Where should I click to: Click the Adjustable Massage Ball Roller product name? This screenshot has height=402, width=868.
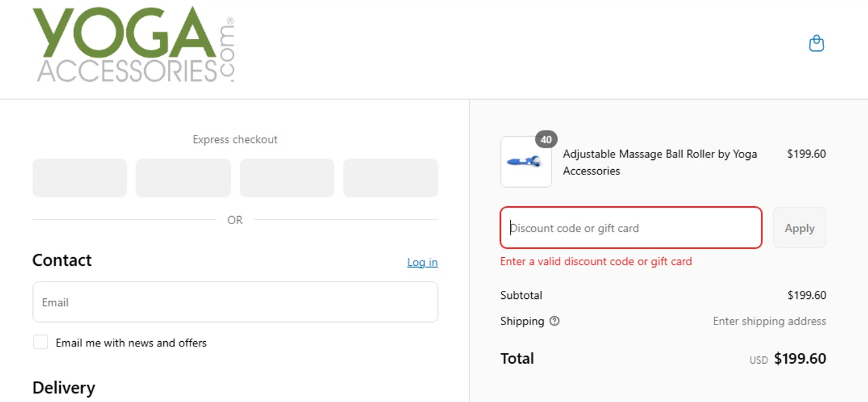pos(660,162)
